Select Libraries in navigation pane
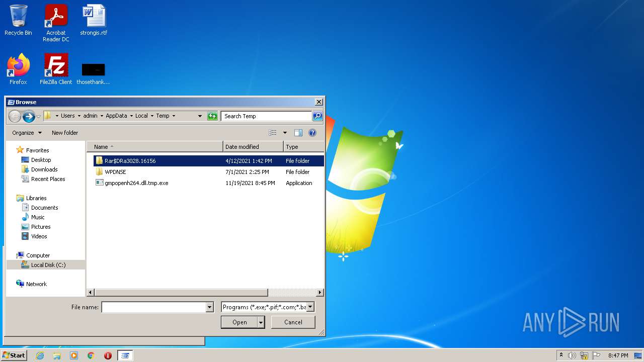Screen dimensions: 644x362 coord(36,198)
